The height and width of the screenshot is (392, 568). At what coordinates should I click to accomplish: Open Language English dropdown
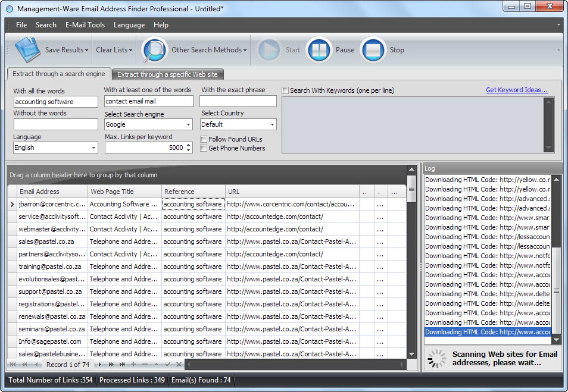tap(93, 148)
